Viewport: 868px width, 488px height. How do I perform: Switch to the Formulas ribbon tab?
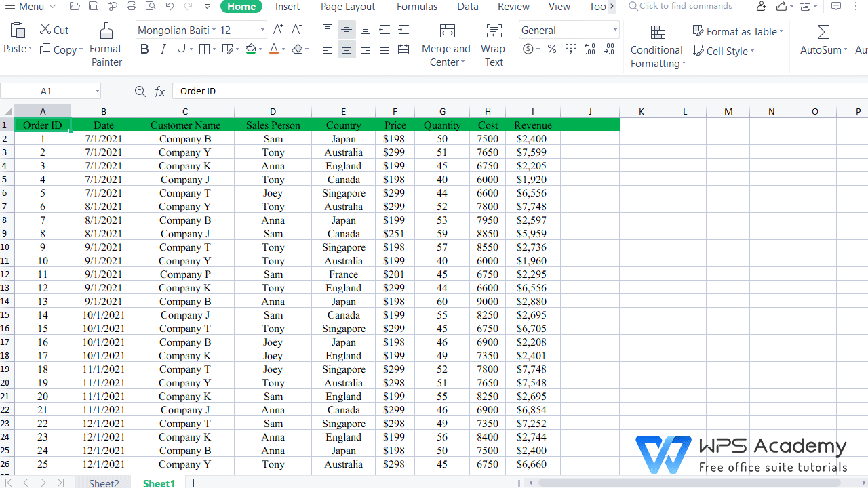[x=416, y=7]
